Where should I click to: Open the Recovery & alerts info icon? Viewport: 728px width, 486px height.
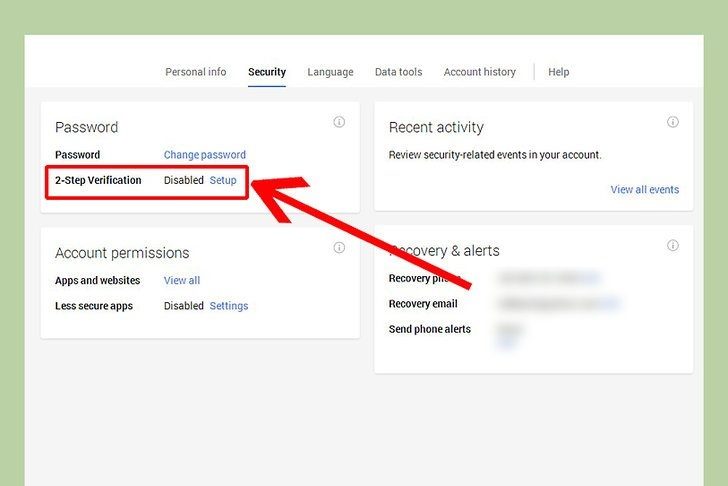click(673, 245)
